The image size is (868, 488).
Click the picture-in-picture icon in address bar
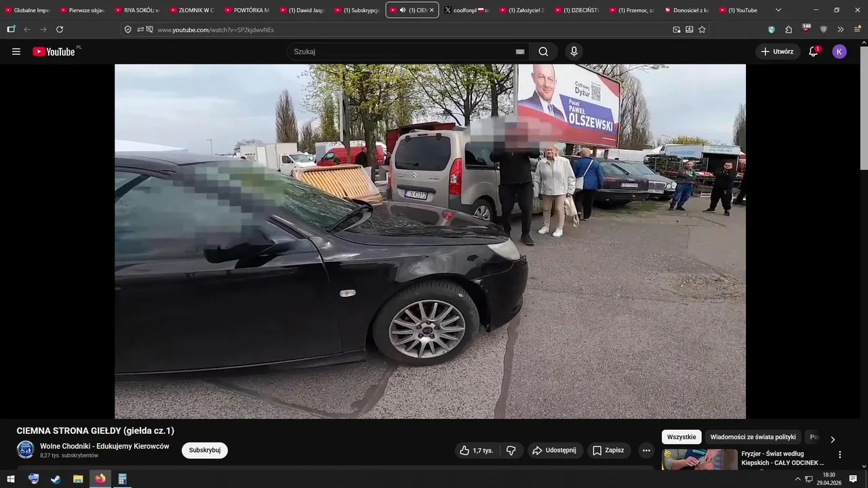point(676,29)
